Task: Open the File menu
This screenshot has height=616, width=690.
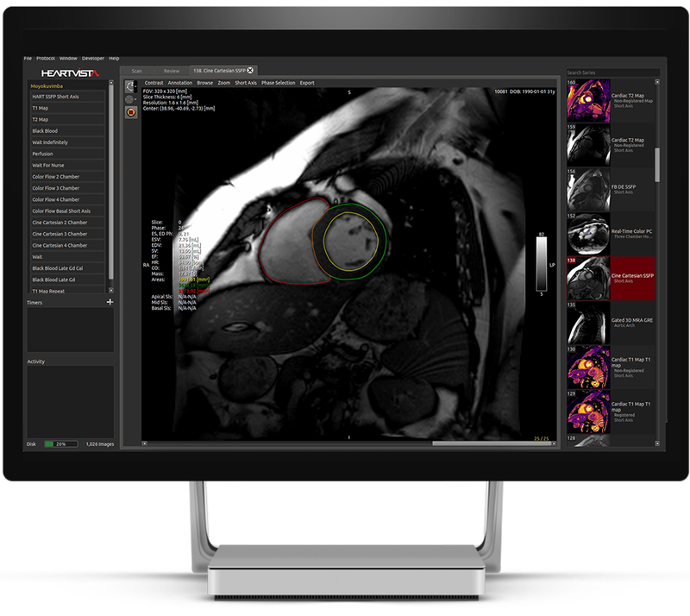Action: tap(28, 58)
